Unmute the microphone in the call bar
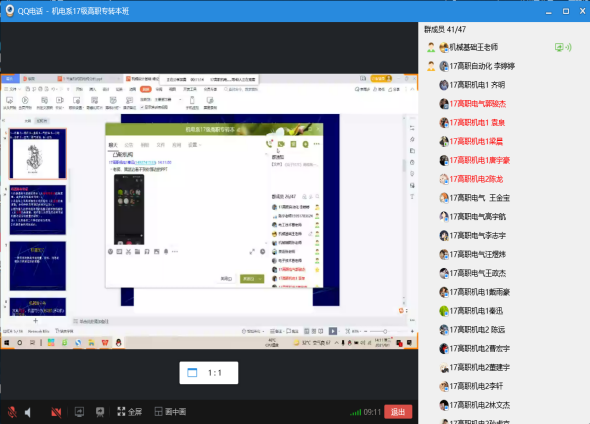Image resolution: width=590 pixels, height=424 pixels. 12,412
